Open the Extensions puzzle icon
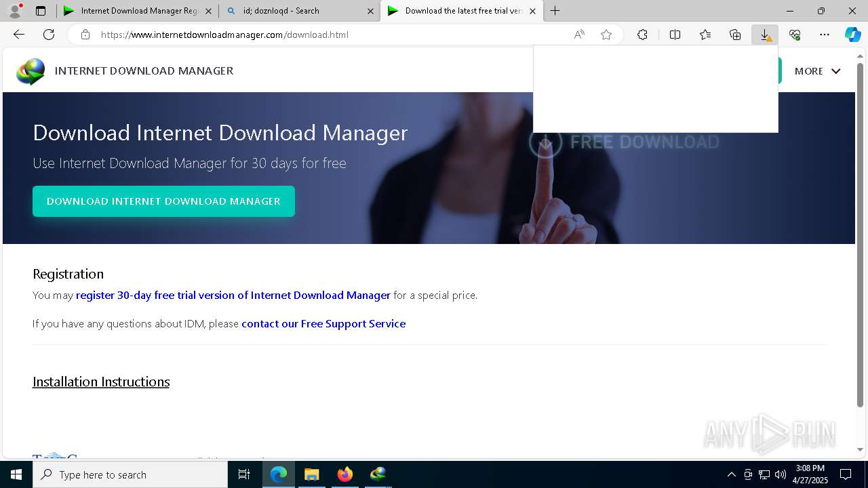The image size is (868, 488). pyautogui.click(x=642, y=35)
